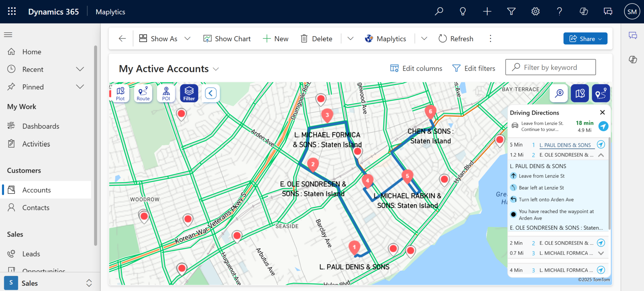Image resolution: width=644 pixels, height=291 pixels.
Task: Click the SM user avatar
Action: pyautogui.click(x=632, y=12)
